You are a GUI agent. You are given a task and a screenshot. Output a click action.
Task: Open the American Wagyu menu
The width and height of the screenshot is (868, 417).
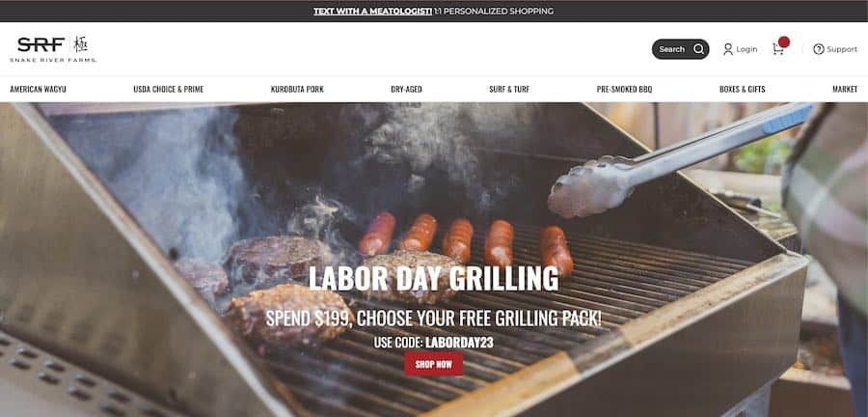pyautogui.click(x=39, y=89)
